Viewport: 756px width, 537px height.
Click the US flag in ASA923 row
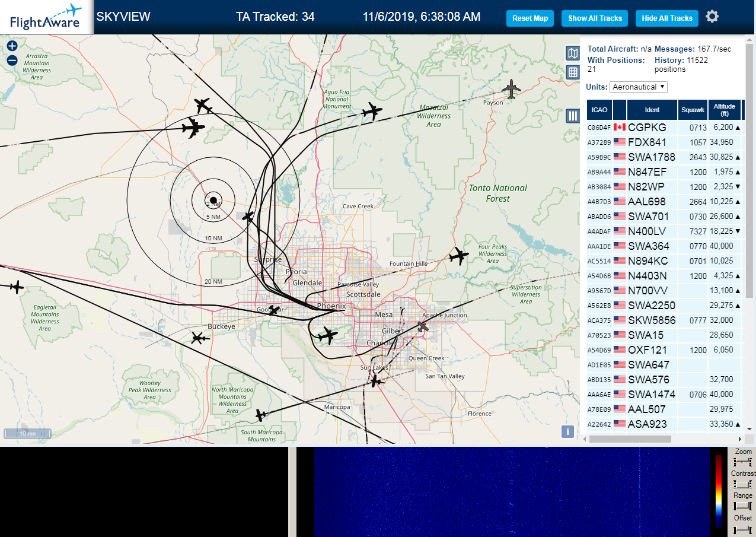point(620,424)
